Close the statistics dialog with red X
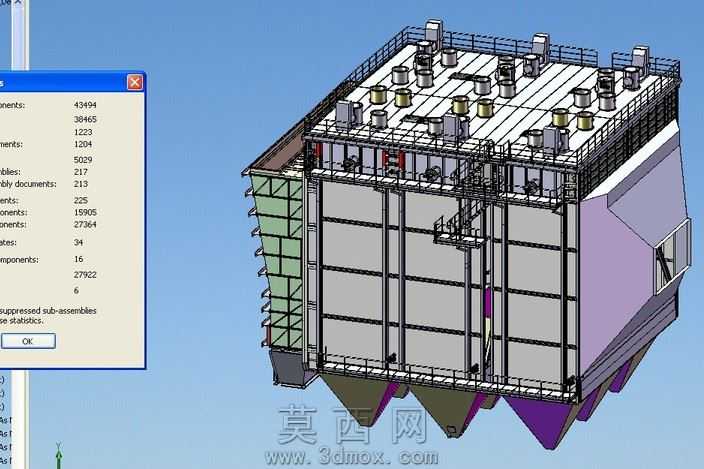This screenshot has height=469, width=704. [x=135, y=82]
